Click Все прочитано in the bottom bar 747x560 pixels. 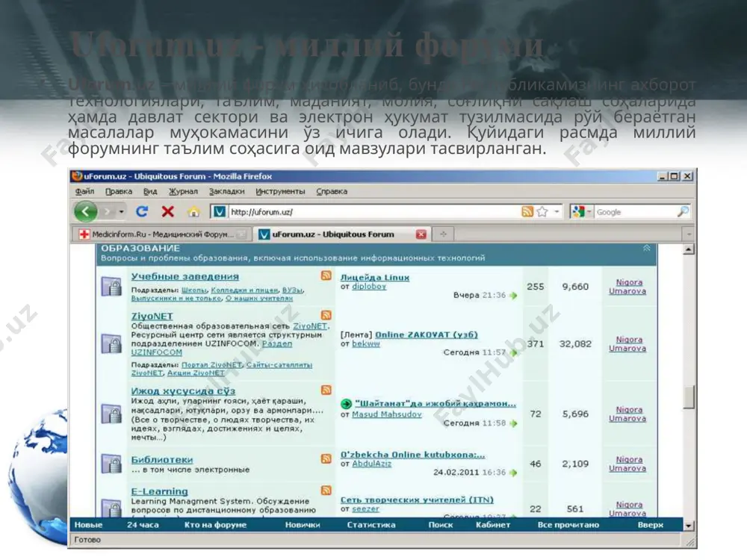coord(568,525)
